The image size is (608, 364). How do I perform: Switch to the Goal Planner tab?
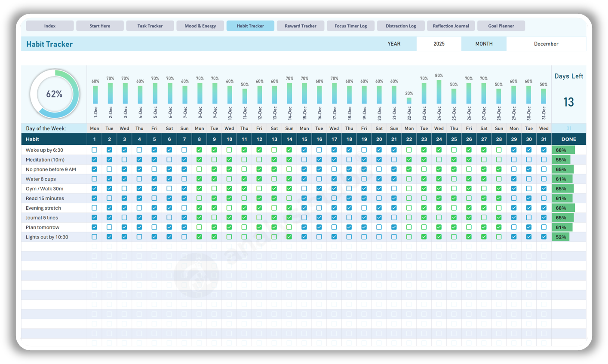click(501, 26)
